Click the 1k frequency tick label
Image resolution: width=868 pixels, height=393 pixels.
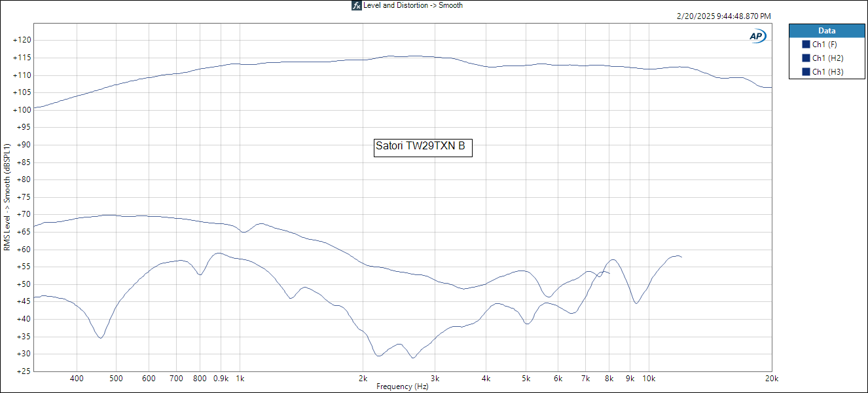point(240,379)
